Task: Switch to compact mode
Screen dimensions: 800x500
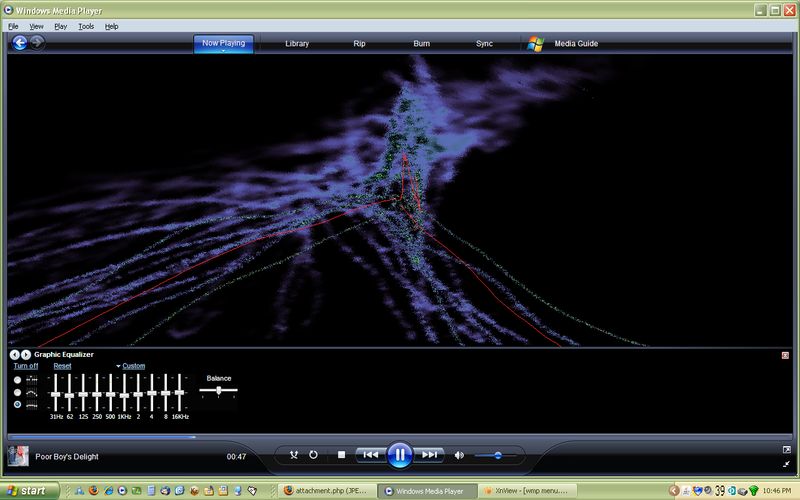Action: tap(786, 464)
